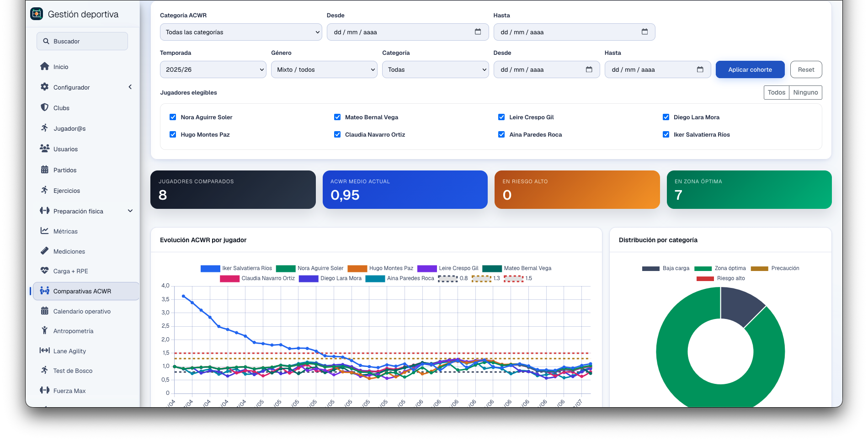Select Ninguno players button
Image resolution: width=868 pixels, height=441 pixels.
pyautogui.click(x=805, y=92)
